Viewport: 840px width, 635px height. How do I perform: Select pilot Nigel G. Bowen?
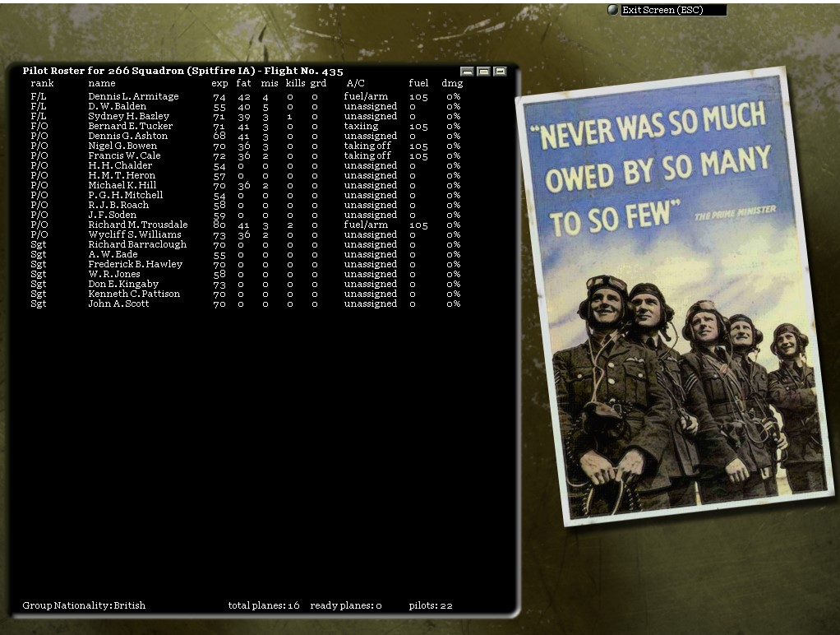coord(122,146)
